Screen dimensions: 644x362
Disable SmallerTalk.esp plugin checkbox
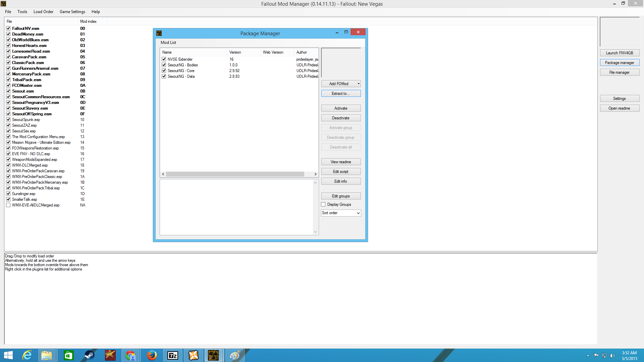8,199
